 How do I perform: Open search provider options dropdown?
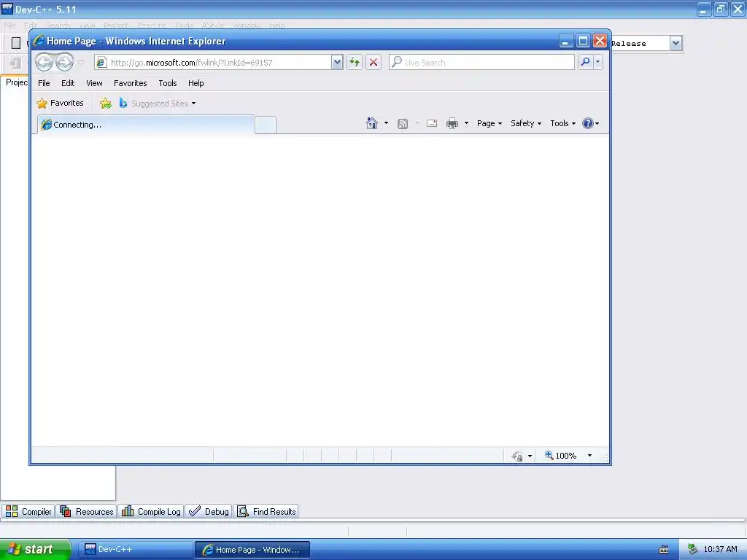point(598,63)
